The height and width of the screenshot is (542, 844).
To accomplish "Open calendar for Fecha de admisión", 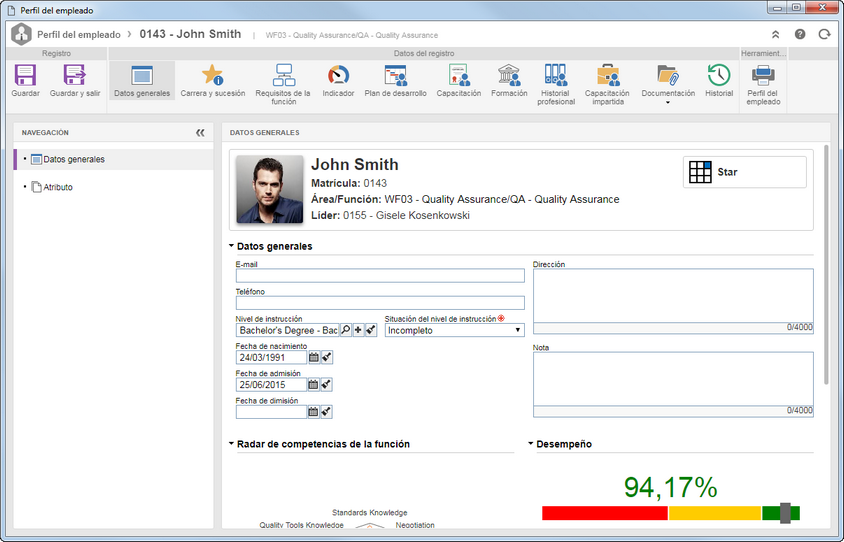I will click(x=313, y=385).
